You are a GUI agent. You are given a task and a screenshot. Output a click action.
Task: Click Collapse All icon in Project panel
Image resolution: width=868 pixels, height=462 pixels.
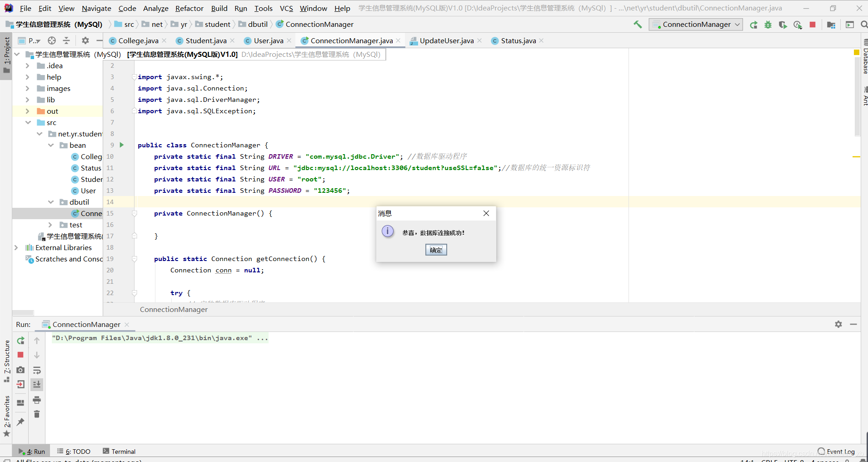(66, 40)
